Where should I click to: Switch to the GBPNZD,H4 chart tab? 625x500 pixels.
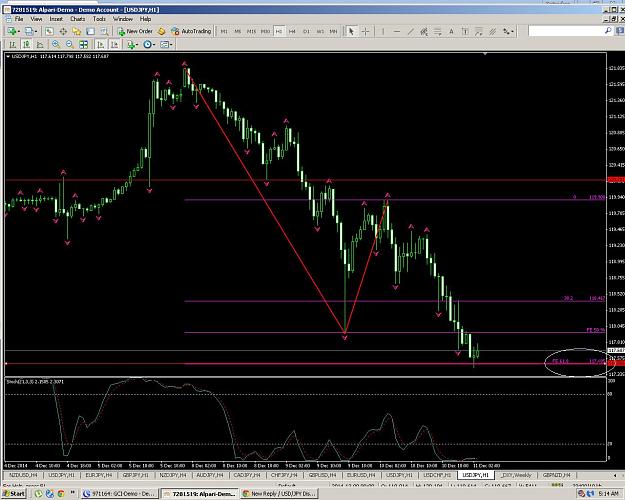click(556, 475)
